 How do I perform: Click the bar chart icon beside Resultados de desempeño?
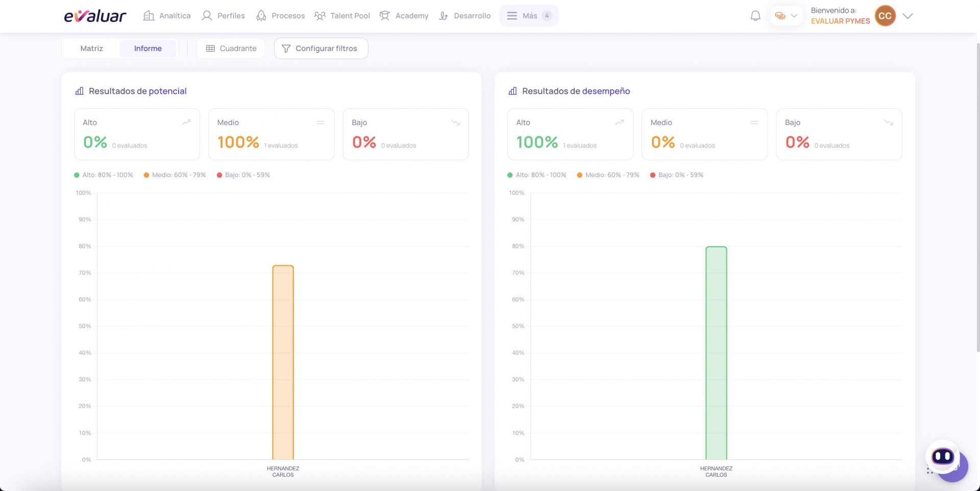[x=512, y=91]
